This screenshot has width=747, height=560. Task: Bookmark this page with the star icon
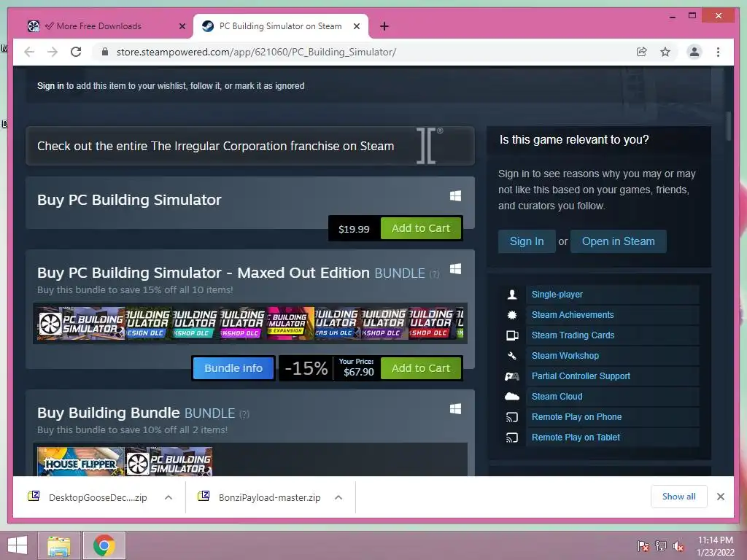click(665, 52)
